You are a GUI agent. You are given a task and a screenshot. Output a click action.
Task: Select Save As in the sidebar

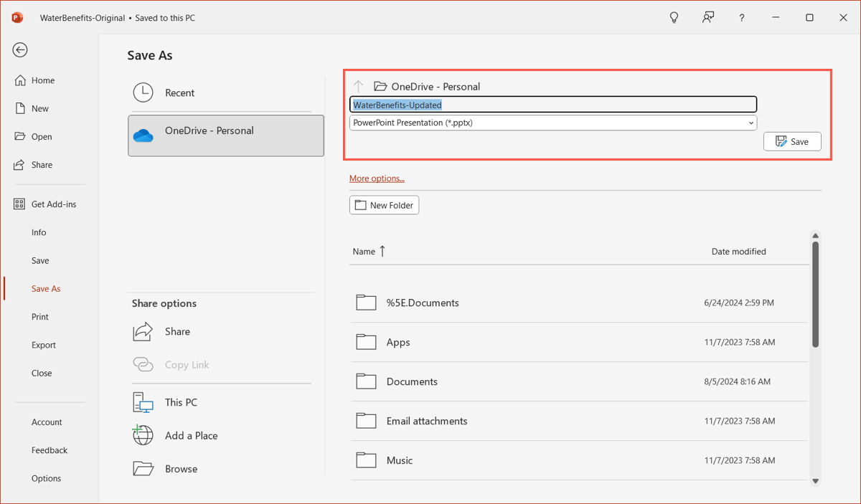(46, 288)
